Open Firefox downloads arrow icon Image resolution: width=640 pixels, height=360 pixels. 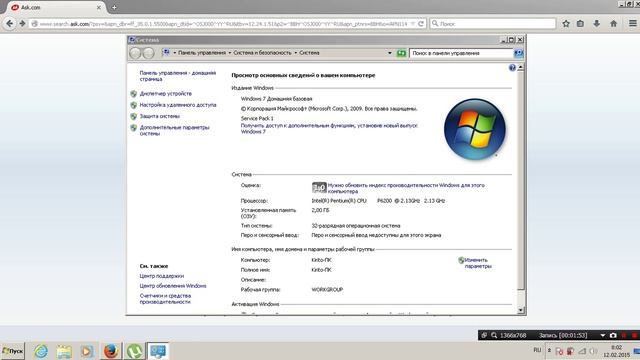(596, 24)
